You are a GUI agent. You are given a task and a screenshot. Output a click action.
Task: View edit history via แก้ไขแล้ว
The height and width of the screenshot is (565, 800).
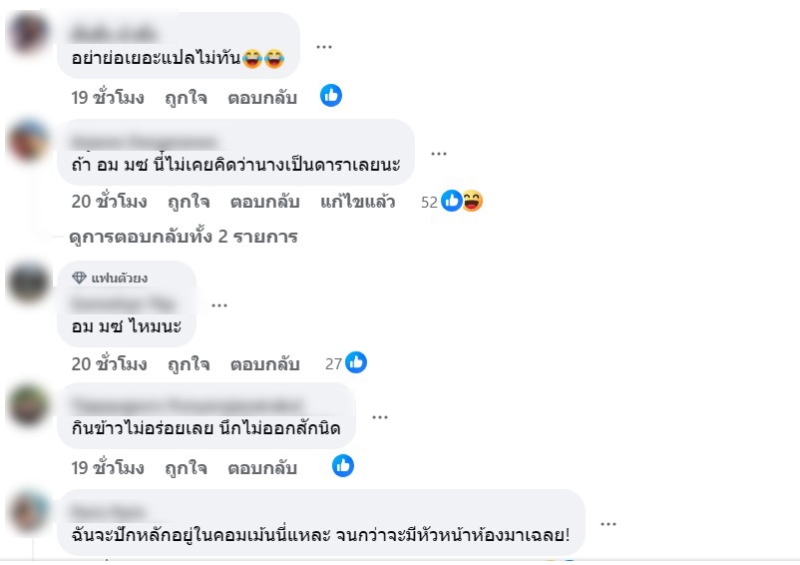[x=358, y=202]
